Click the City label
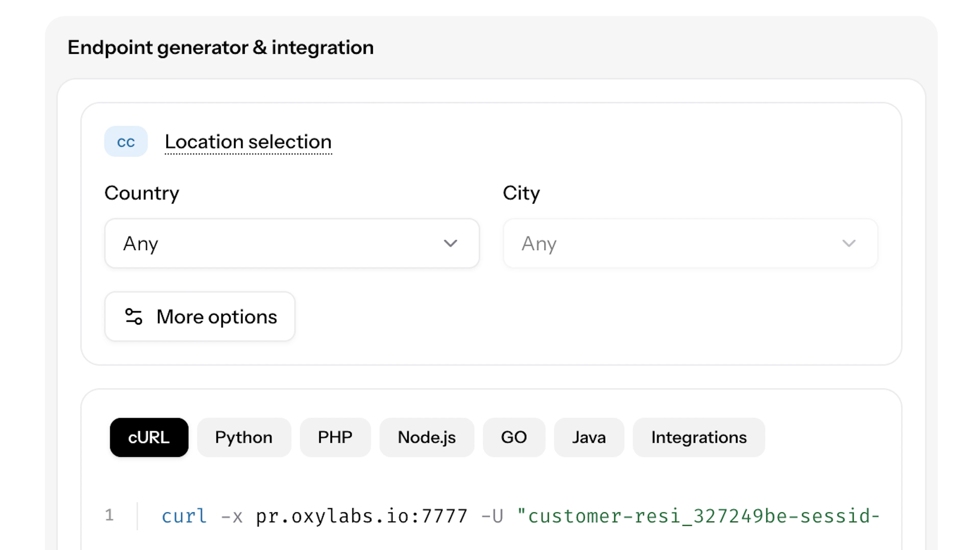The image size is (980, 550). pos(521,194)
